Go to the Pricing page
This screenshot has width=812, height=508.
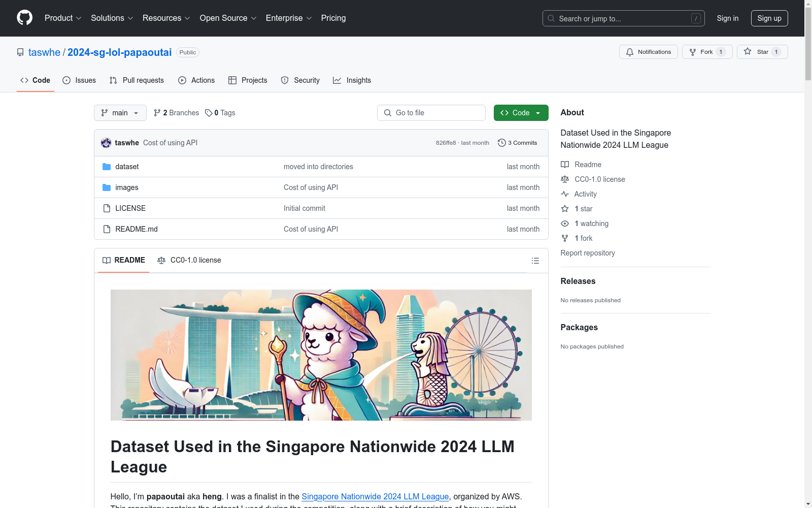pyautogui.click(x=333, y=18)
